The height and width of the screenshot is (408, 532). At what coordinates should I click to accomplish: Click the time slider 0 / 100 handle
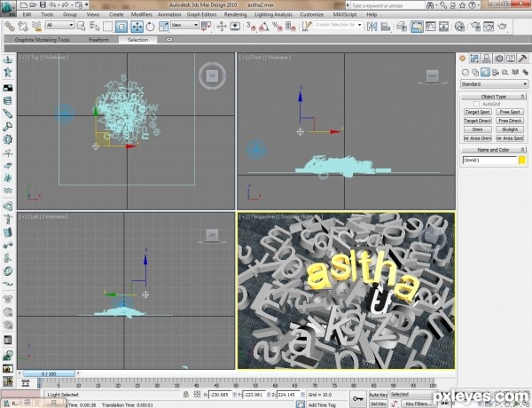click(x=49, y=373)
